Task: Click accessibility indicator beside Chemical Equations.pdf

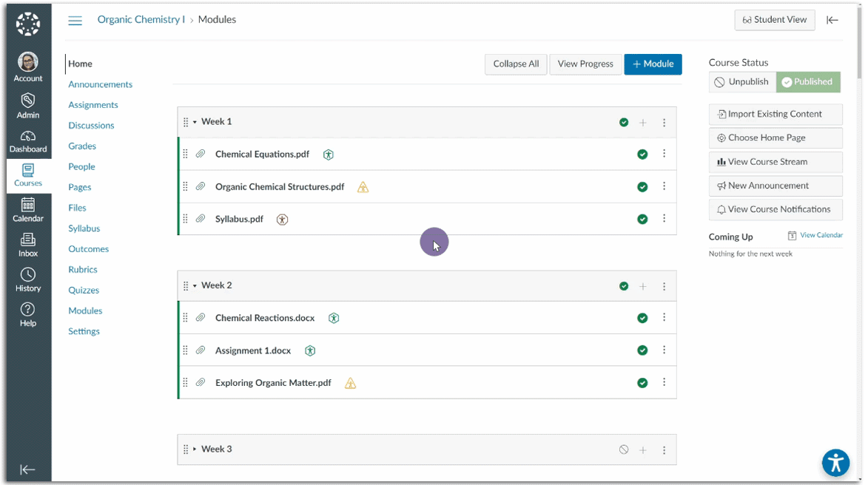Action: point(329,155)
